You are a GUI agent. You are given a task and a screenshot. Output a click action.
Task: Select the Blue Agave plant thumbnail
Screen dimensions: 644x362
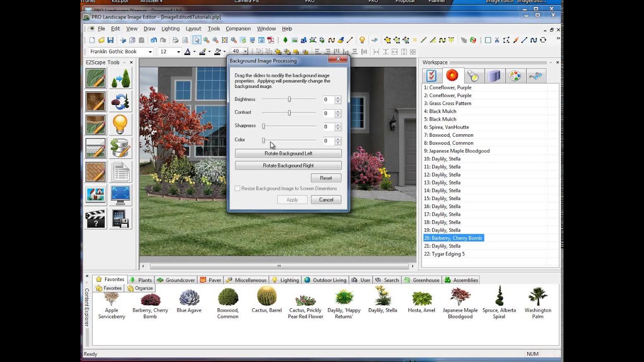click(x=189, y=301)
